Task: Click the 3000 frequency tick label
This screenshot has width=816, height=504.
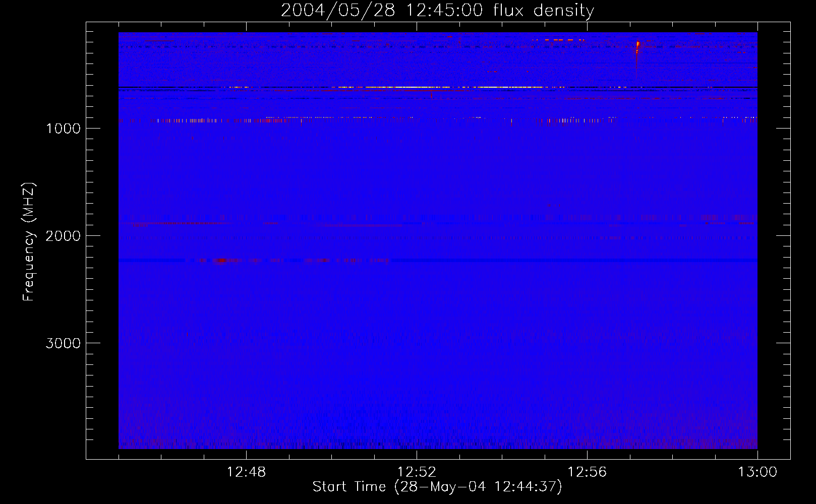Action: (63, 343)
